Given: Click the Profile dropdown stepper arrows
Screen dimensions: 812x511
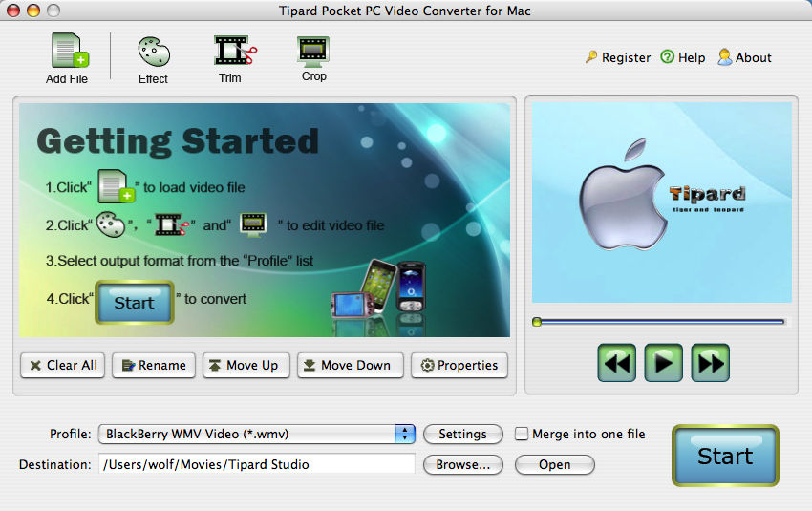Looking at the screenshot, I should [x=405, y=434].
